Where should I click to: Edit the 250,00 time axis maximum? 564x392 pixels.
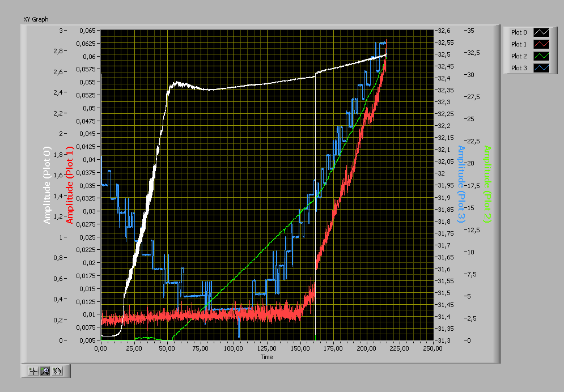(433, 348)
